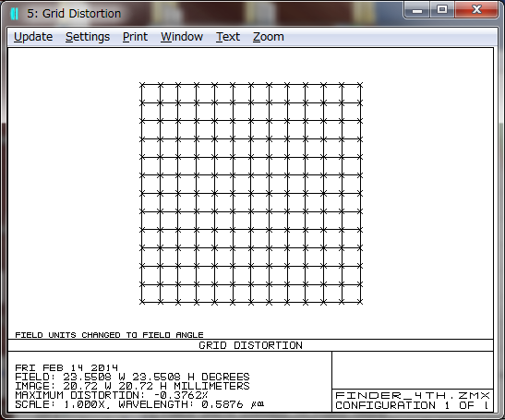505x420 pixels.
Task: Click the GRID DISTORTION plot title
Action: coord(250,345)
